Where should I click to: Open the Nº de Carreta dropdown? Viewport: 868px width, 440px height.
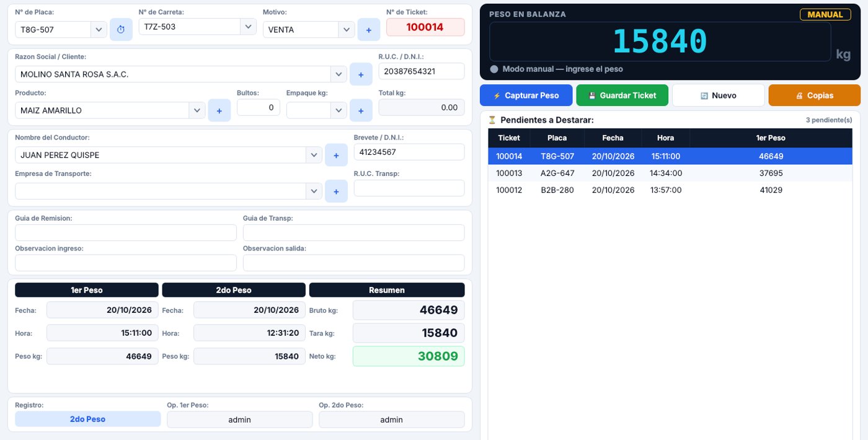coord(248,27)
